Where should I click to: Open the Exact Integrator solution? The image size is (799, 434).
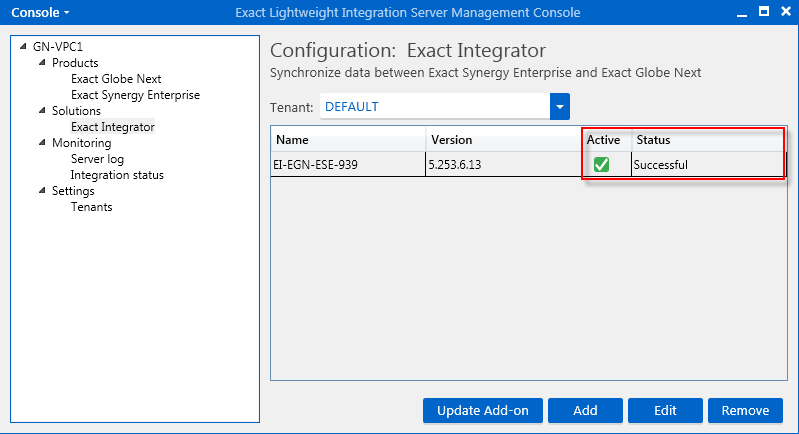click(113, 127)
